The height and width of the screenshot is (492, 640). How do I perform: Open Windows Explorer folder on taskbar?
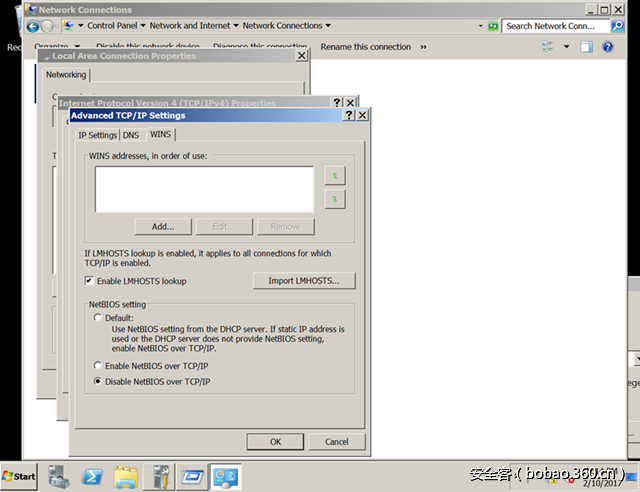[126, 477]
